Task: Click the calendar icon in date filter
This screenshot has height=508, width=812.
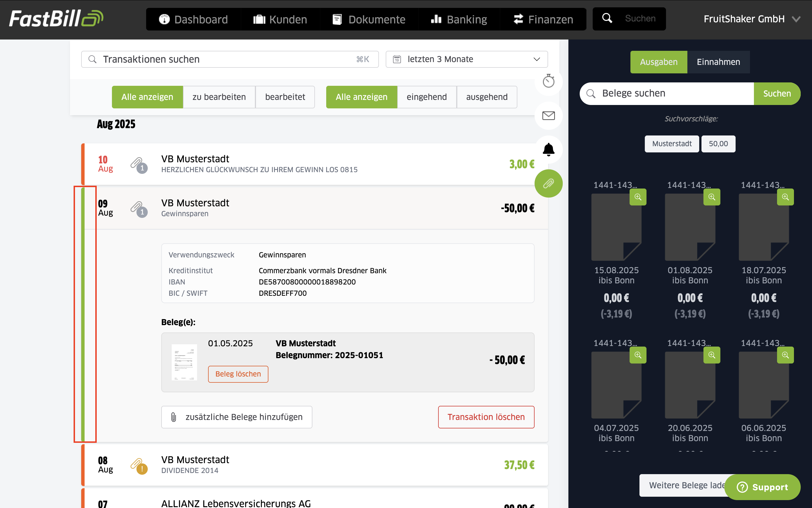Action: (x=397, y=60)
